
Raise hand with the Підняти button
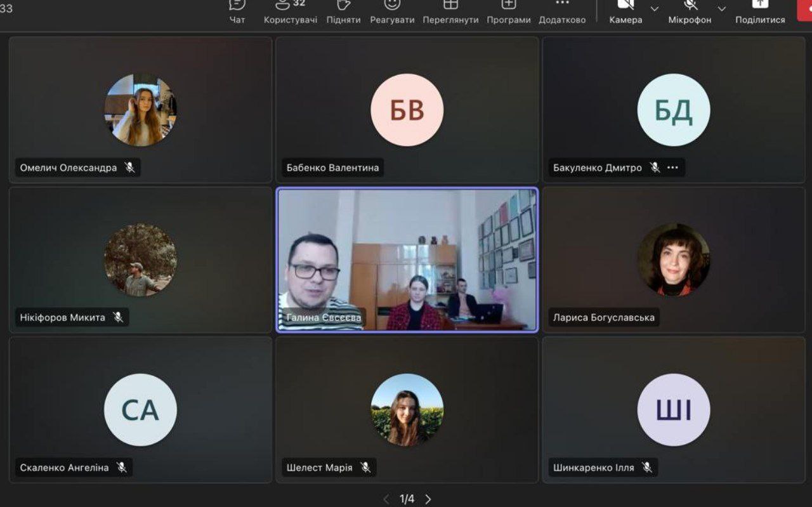(x=343, y=11)
